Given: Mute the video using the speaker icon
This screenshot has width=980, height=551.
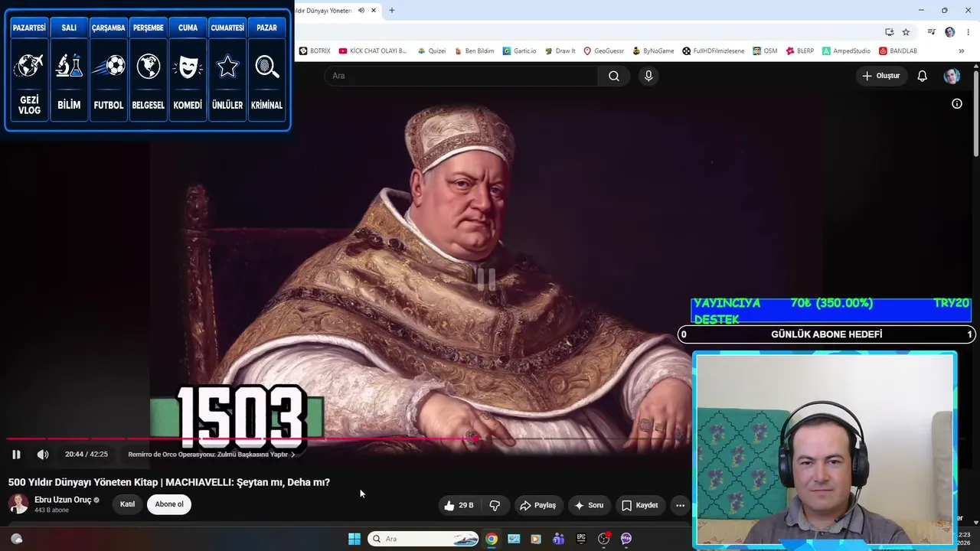Looking at the screenshot, I should click(x=43, y=455).
